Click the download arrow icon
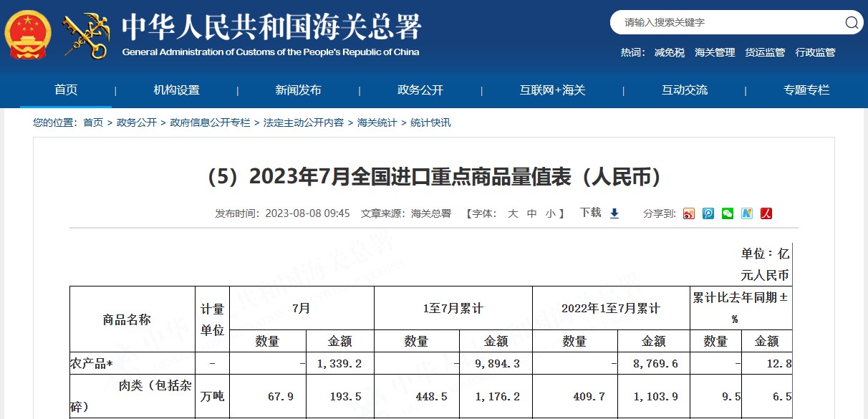Viewport: 868px width, 419px height. tap(614, 213)
